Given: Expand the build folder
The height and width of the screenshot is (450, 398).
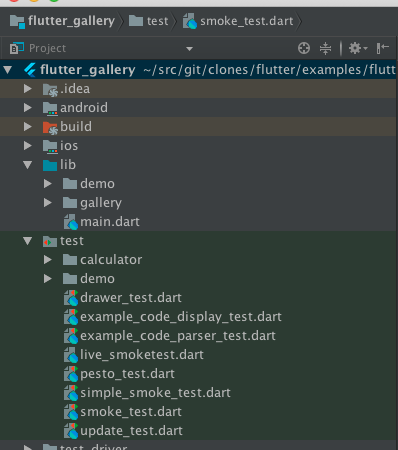Looking at the screenshot, I should tap(28, 126).
